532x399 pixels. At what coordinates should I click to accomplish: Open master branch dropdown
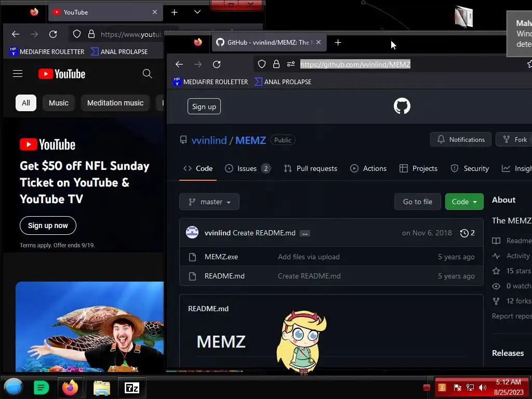(x=209, y=202)
